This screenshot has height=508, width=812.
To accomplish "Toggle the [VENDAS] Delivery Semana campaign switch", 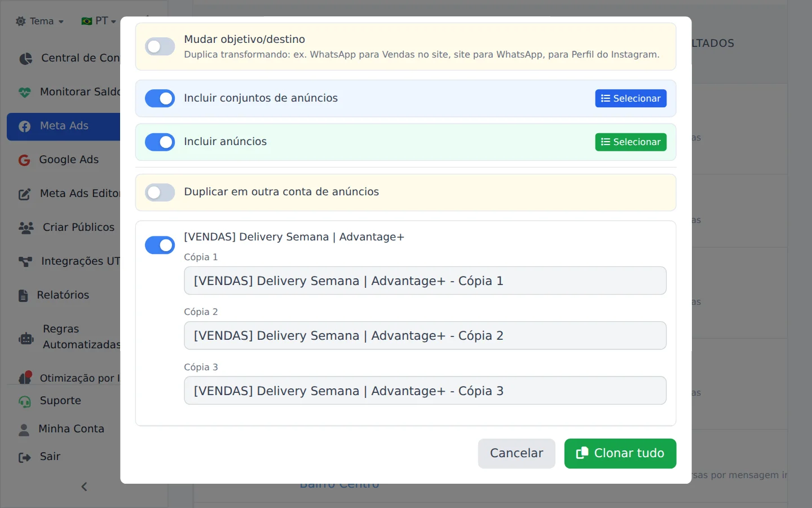I will click(x=160, y=245).
